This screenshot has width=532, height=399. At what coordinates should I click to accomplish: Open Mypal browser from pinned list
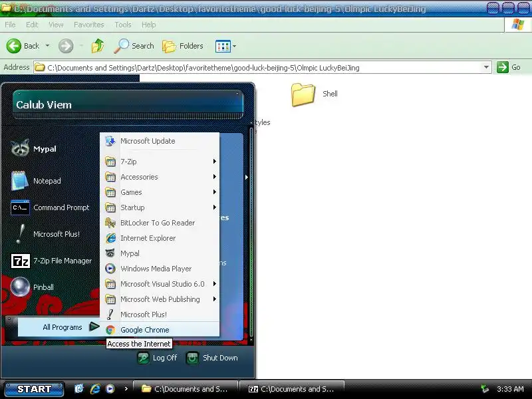click(34, 148)
